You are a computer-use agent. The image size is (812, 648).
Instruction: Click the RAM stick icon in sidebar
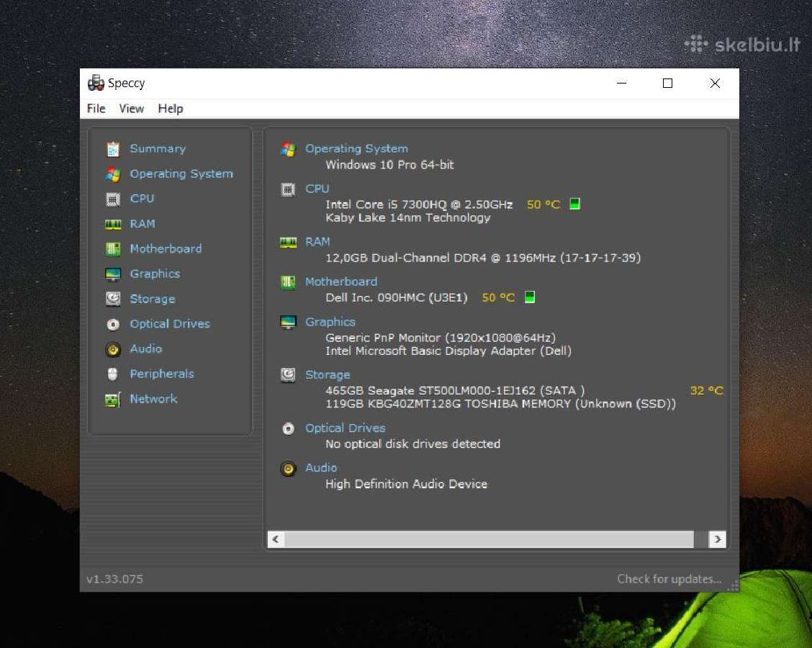[x=113, y=224]
